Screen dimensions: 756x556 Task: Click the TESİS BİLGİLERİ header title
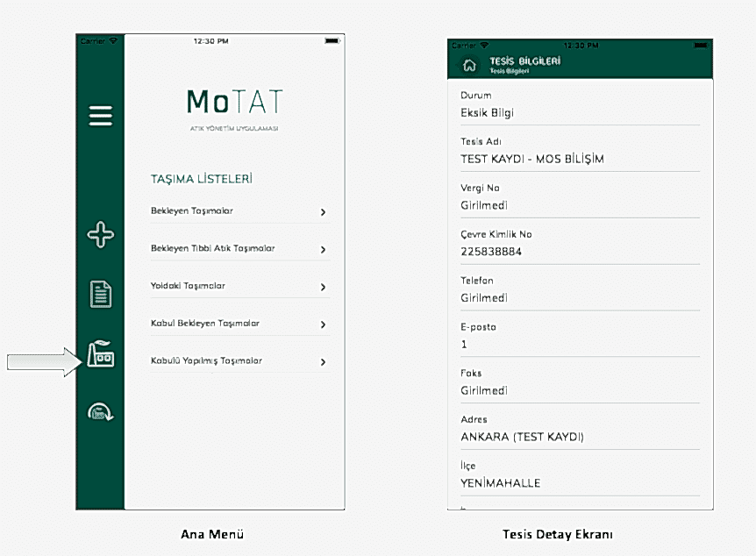point(524,61)
